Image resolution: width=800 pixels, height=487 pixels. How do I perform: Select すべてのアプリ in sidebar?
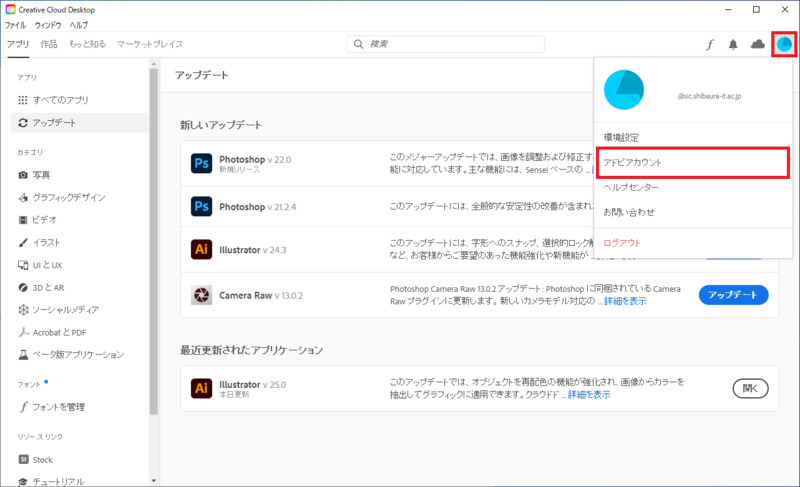click(x=60, y=100)
